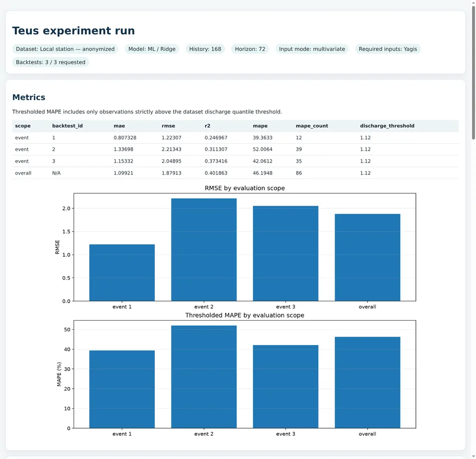Click the mape value 39.3633
The height and width of the screenshot is (459, 476).
click(x=263, y=137)
